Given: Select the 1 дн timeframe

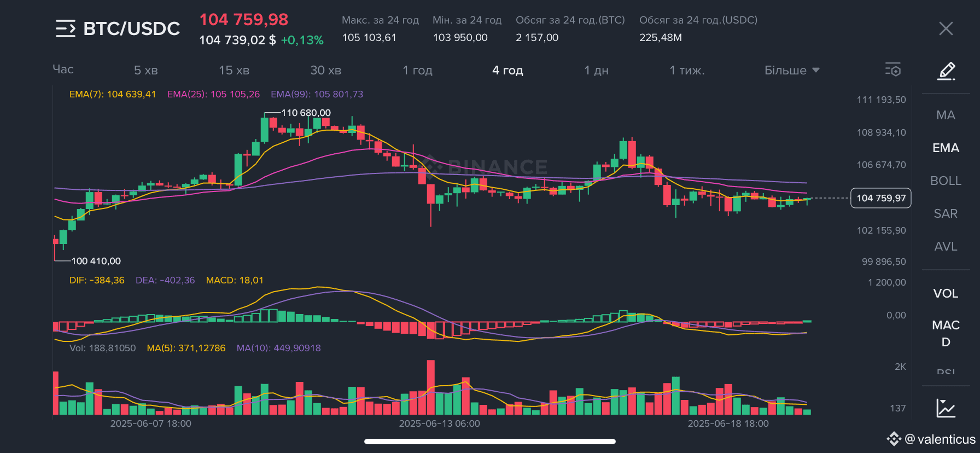Looking at the screenshot, I should point(596,70).
